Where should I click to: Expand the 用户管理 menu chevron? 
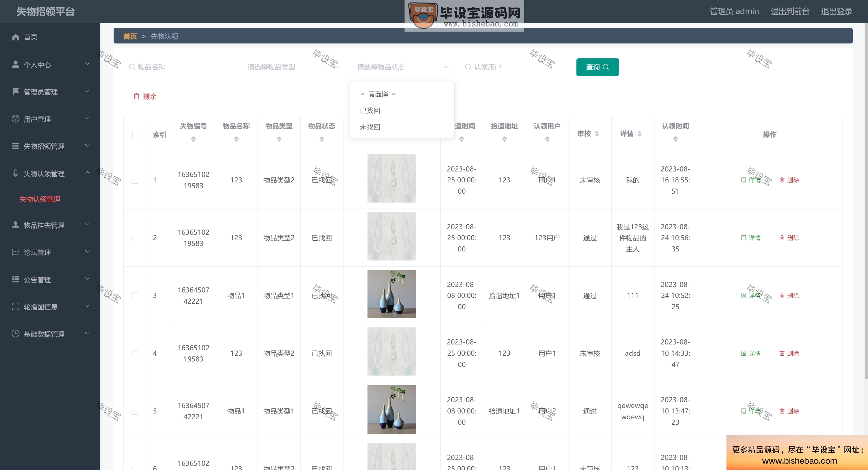(87, 118)
